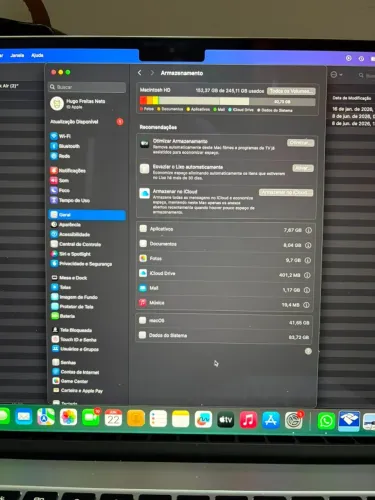This screenshot has width=375, height=500.
Task: Click Otimizar button for Otimizar Armazenamento
Action: pyautogui.click(x=301, y=143)
